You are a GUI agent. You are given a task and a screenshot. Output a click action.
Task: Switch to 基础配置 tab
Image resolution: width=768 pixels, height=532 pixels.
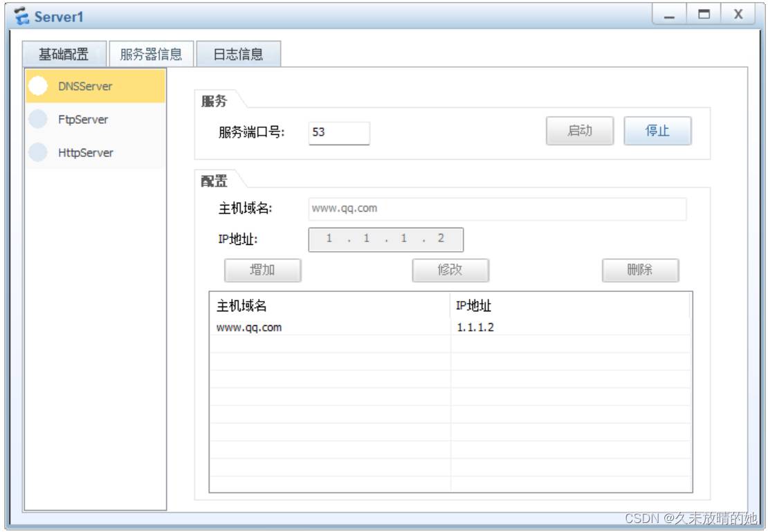(64, 54)
